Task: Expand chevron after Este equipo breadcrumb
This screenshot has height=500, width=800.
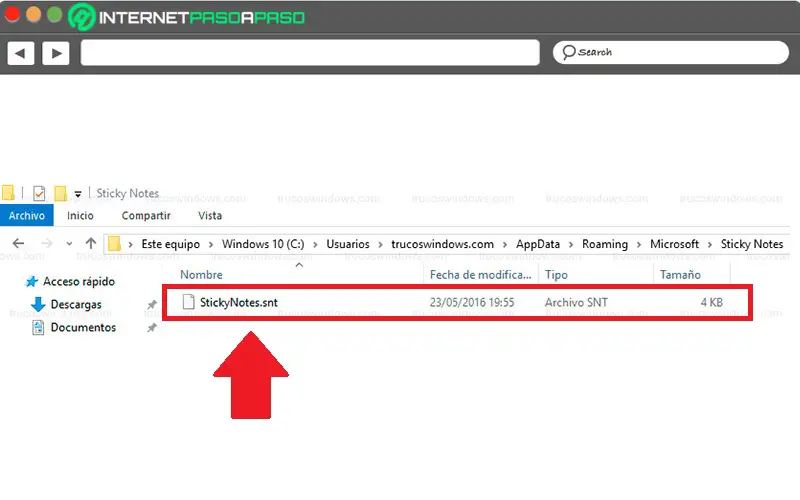Action: (211, 245)
